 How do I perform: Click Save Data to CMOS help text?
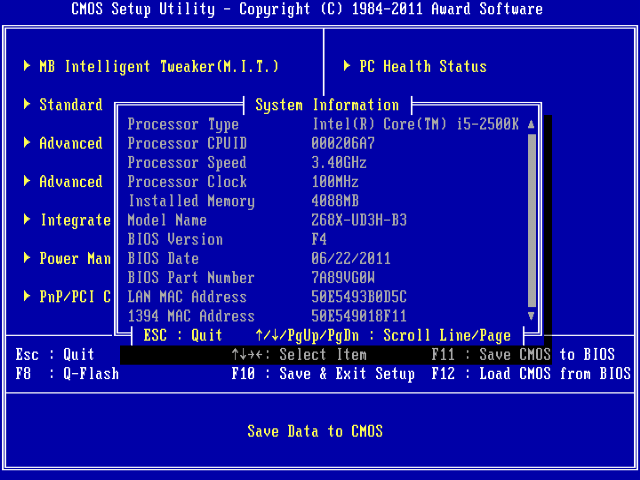(x=315, y=431)
